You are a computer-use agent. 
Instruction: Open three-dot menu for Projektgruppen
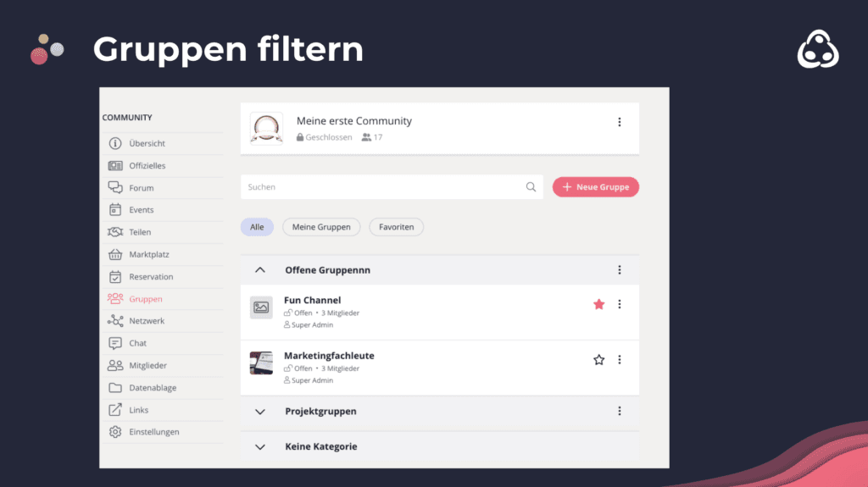620,411
